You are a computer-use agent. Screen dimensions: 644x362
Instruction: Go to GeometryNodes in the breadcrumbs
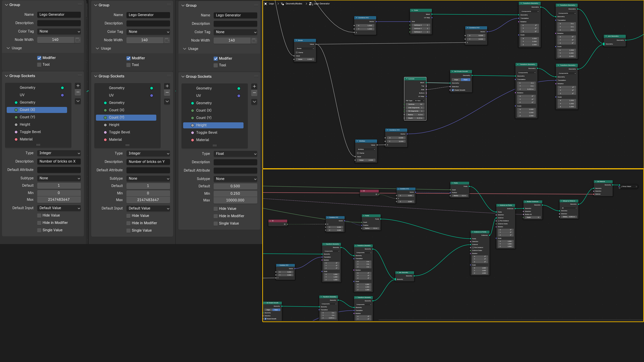[x=294, y=4]
